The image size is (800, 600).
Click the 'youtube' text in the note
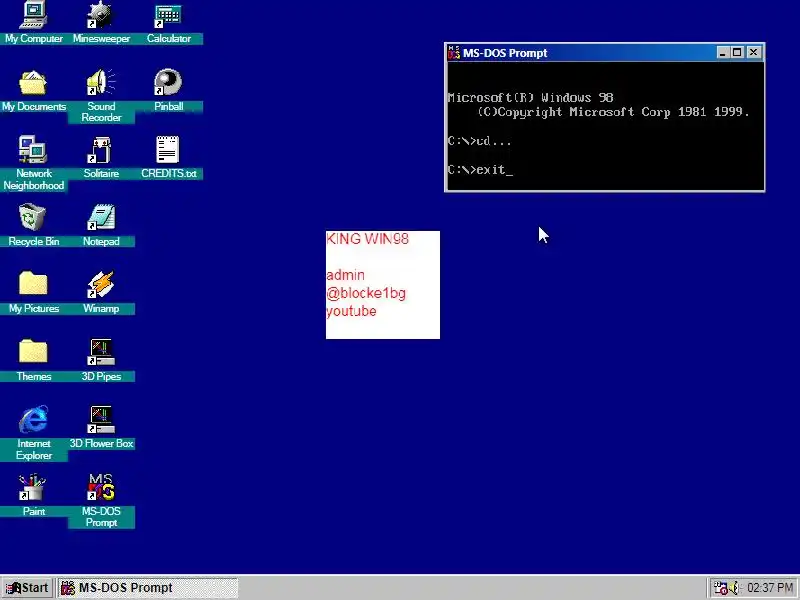[x=351, y=311]
